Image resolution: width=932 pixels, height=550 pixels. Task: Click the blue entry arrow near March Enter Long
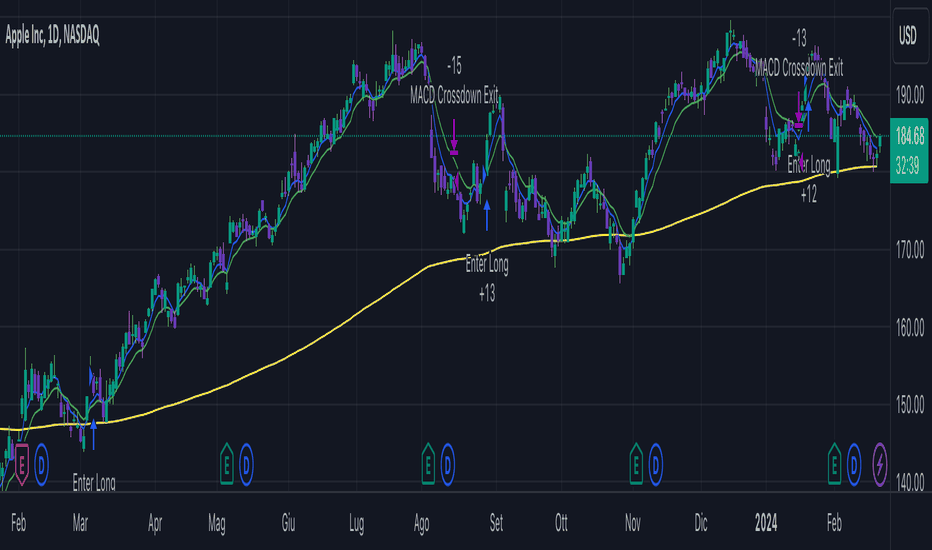93,435
